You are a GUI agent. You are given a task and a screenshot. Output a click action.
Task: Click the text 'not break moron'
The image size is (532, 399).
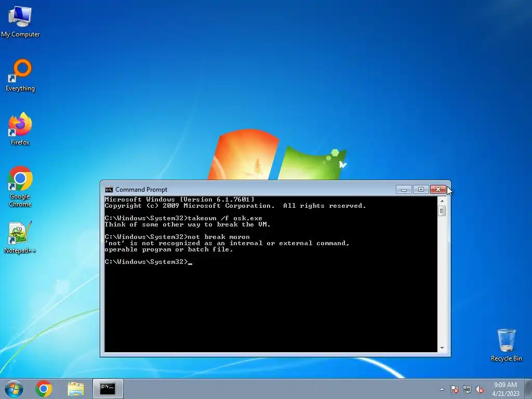coord(219,237)
